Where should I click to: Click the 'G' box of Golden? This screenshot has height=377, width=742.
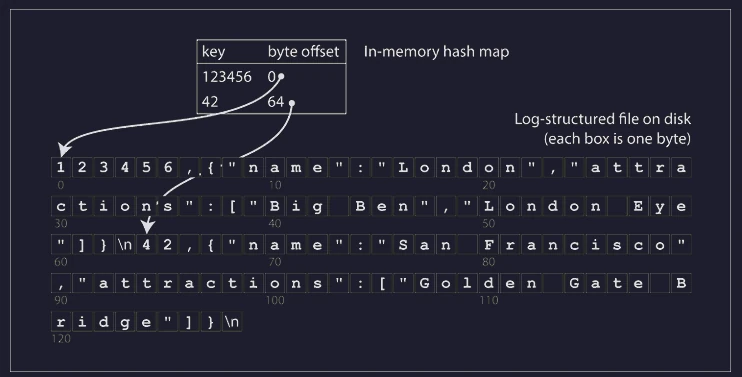pyautogui.click(x=424, y=283)
